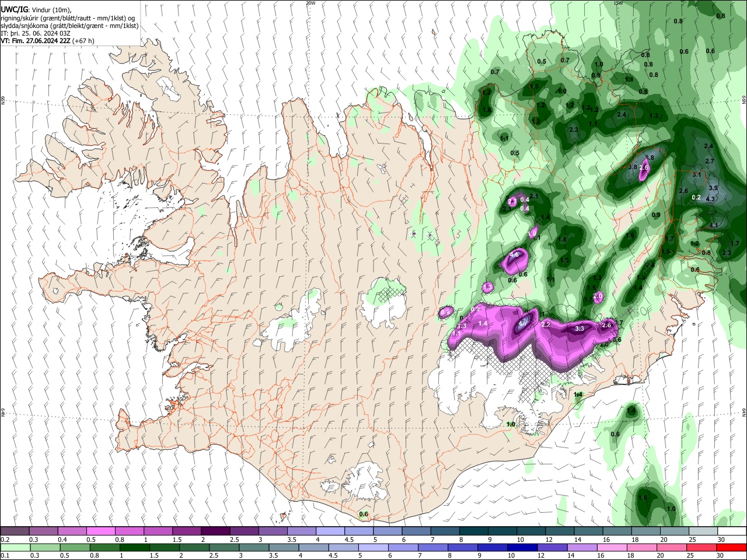Image resolution: width=747 pixels, height=560 pixels.
Task: Pick dark green swatch between 1 and 1.5, bottom legend
Action: click(x=135, y=548)
